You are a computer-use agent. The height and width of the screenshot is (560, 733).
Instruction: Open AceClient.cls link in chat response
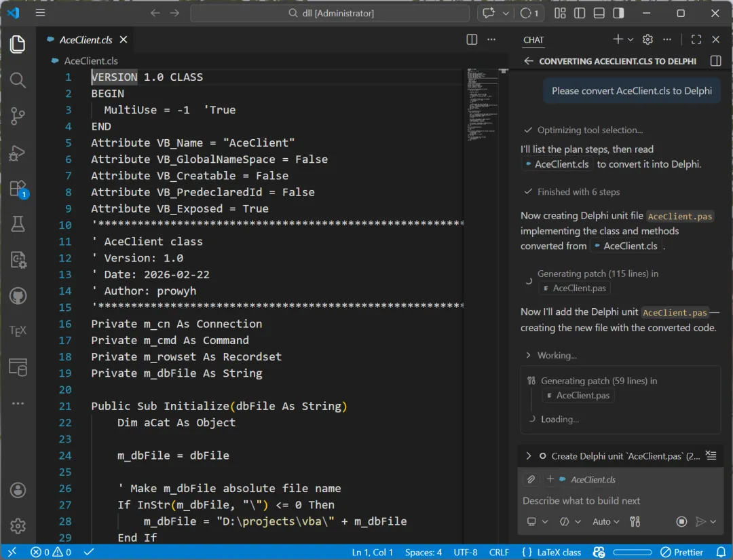pyautogui.click(x=557, y=164)
